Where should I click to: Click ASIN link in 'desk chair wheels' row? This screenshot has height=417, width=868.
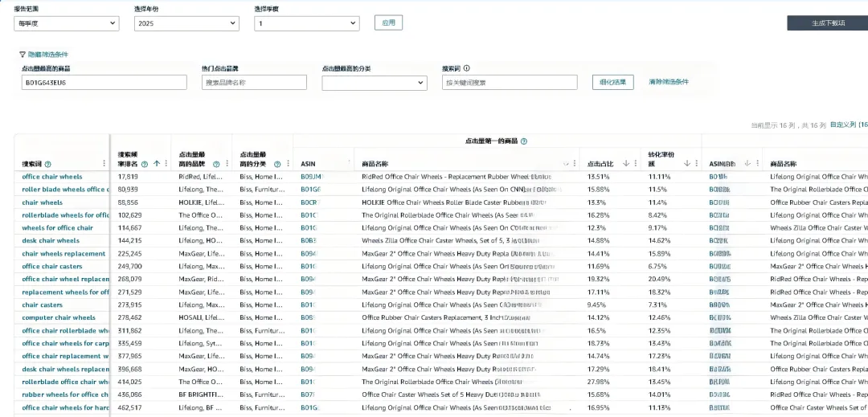tap(309, 240)
